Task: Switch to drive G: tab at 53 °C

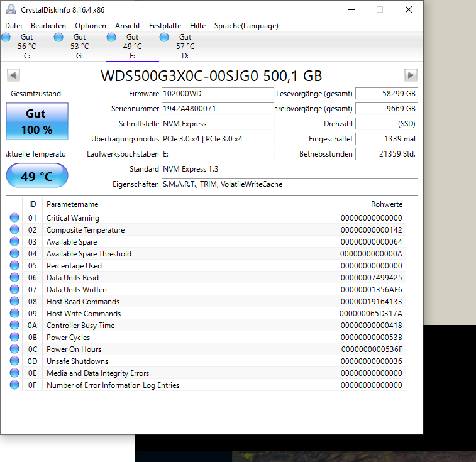Action: tap(79, 46)
